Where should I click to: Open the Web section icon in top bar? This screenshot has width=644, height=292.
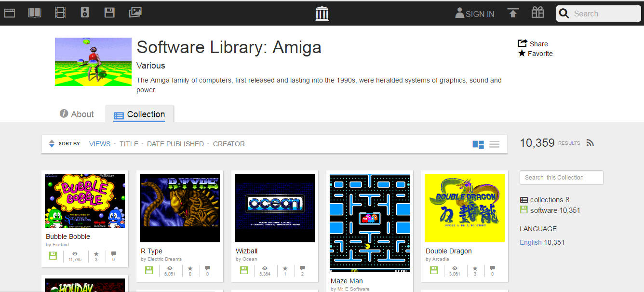tap(10, 13)
